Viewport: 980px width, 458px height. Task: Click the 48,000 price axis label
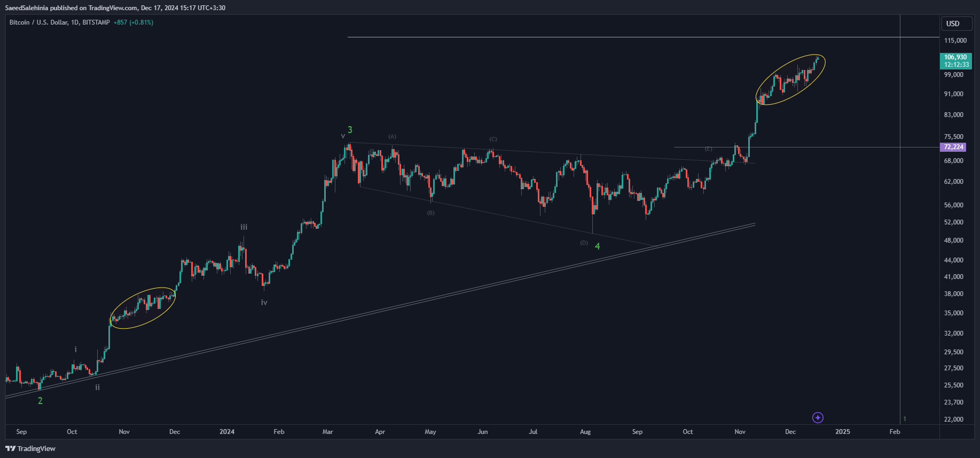tap(954, 240)
